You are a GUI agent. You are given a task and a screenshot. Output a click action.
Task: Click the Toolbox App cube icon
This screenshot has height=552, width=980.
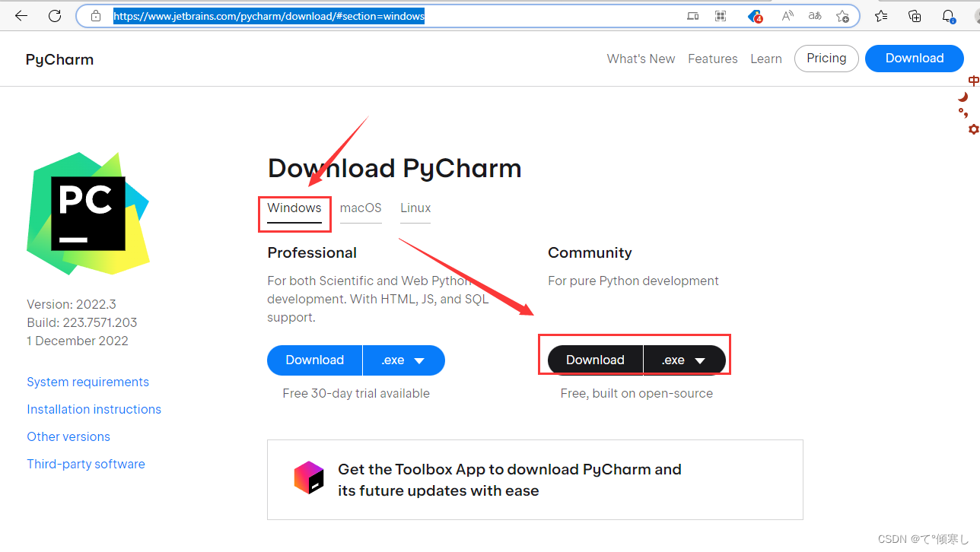(x=309, y=477)
